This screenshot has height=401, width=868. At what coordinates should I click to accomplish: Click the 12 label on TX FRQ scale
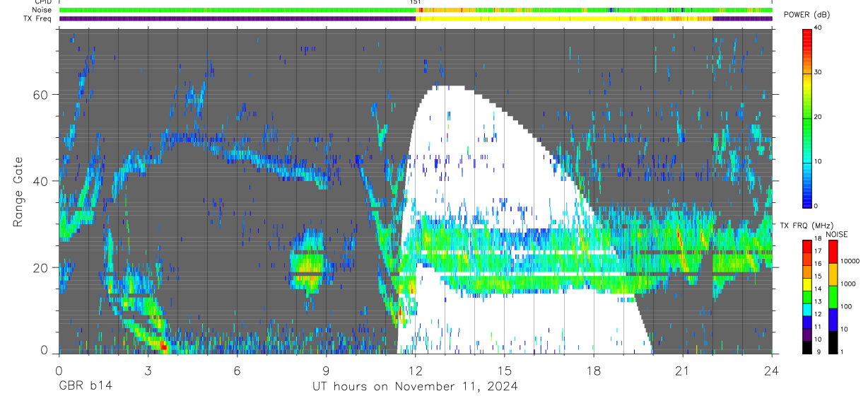tap(819, 315)
